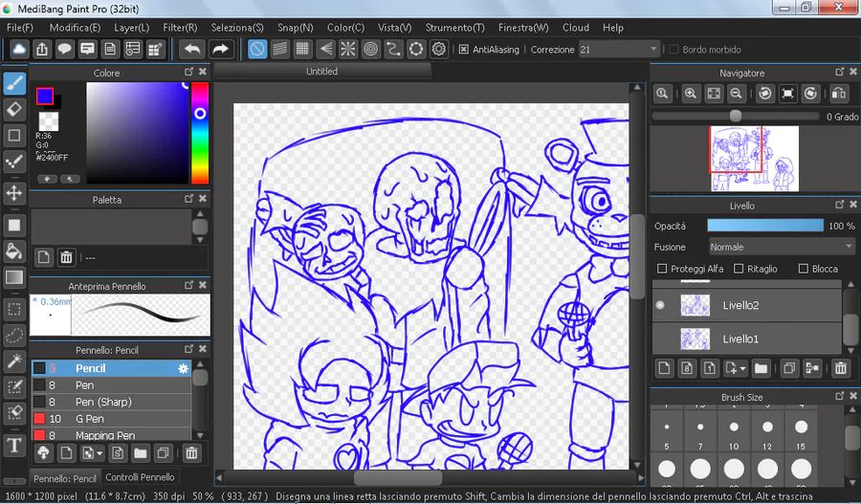The height and width of the screenshot is (504, 861).
Task: Enable concentric circle snap
Action: tap(371, 50)
